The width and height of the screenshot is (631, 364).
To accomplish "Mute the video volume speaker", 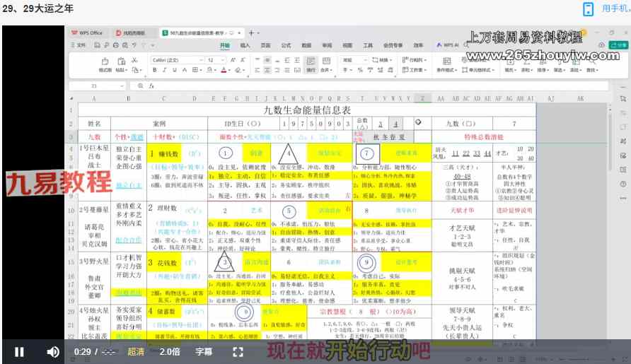I will pos(53,351).
